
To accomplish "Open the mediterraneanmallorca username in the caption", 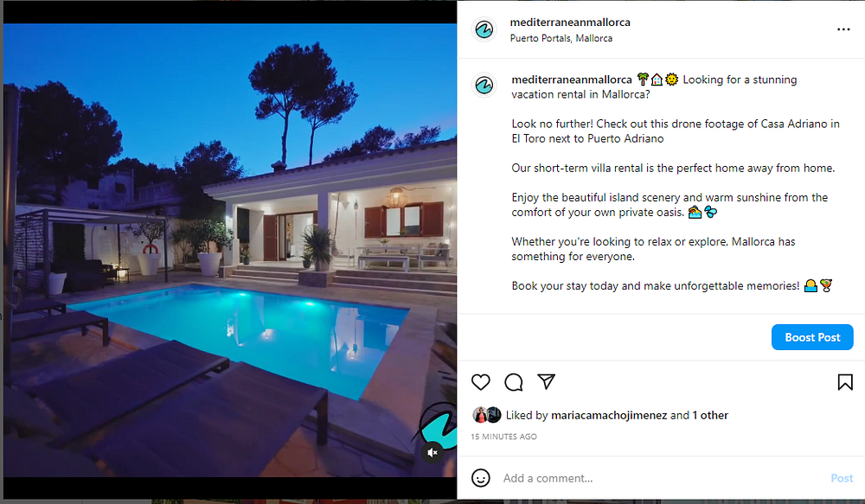I will [x=572, y=80].
